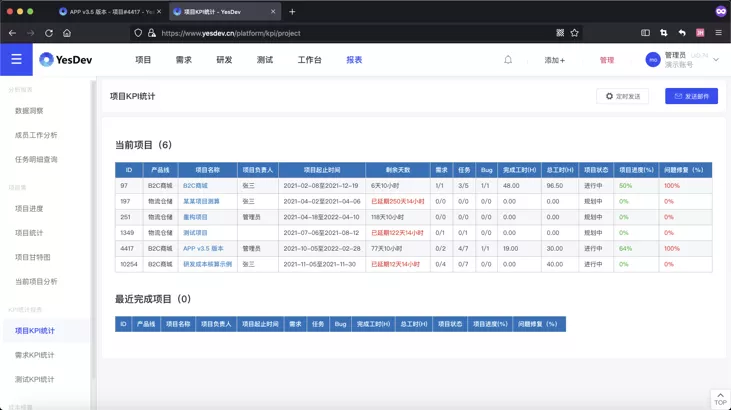731x410 pixels.
Task: Open the red extension icon in toolbar
Action: click(x=700, y=33)
